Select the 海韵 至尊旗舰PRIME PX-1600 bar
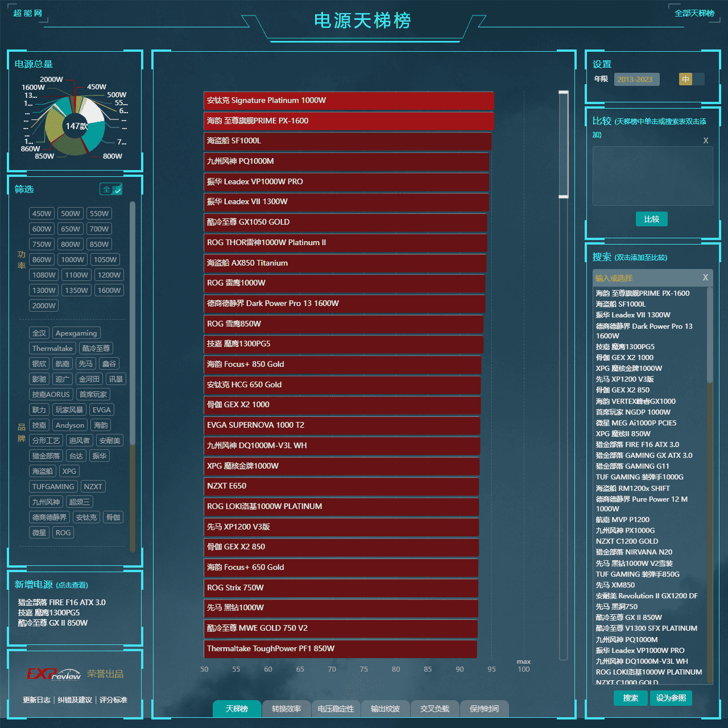This screenshot has height=728, width=728. (x=349, y=121)
